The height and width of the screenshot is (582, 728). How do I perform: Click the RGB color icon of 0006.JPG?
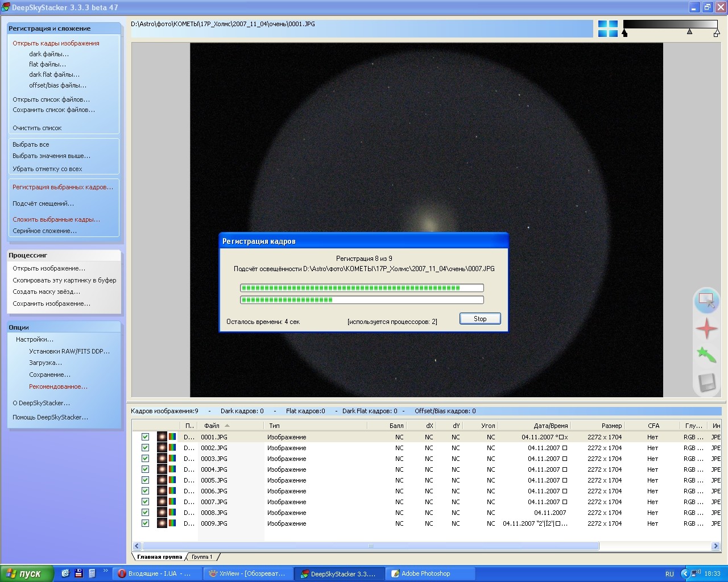tap(172, 491)
